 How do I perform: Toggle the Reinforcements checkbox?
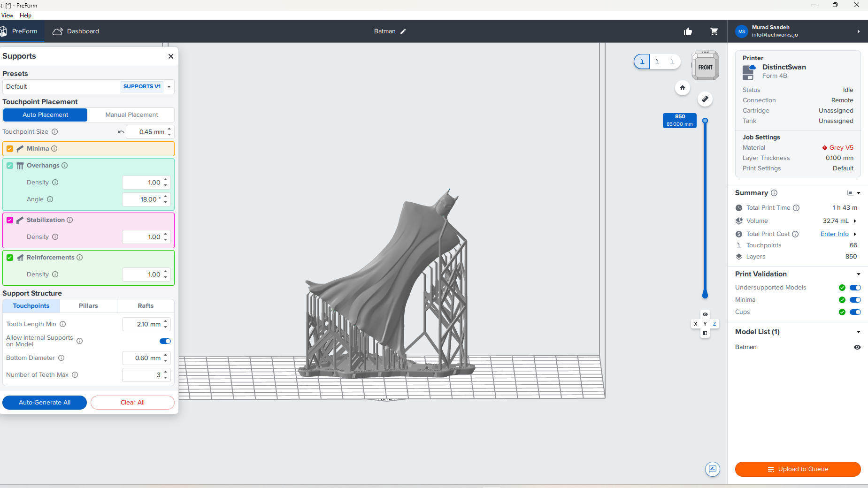click(x=10, y=258)
